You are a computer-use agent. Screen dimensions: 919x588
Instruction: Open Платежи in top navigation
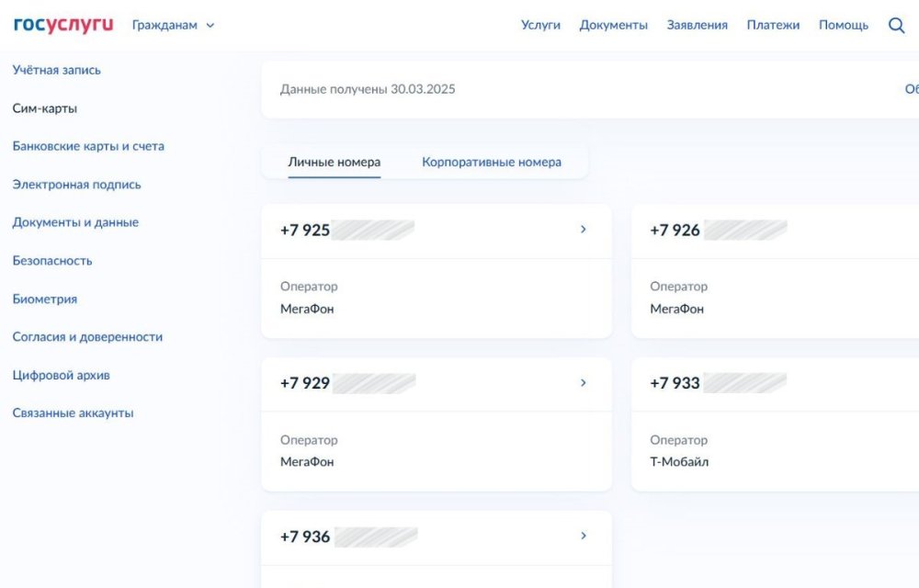click(773, 25)
